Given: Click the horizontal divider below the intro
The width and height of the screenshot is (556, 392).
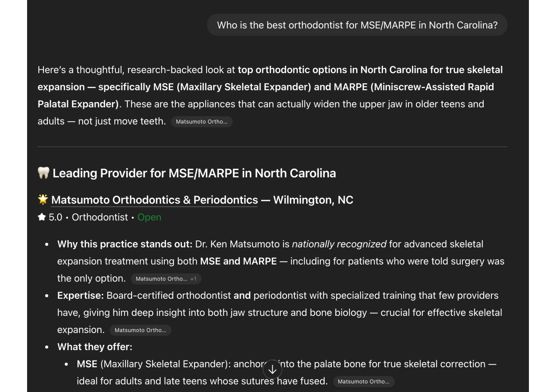Looking at the screenshot, I should (x=273, y=147).
